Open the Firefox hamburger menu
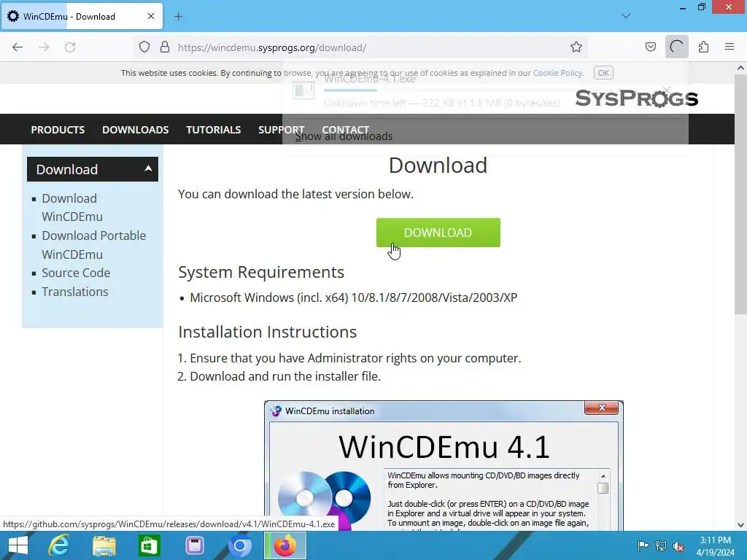The image size is (747, 560). point(729,47)
